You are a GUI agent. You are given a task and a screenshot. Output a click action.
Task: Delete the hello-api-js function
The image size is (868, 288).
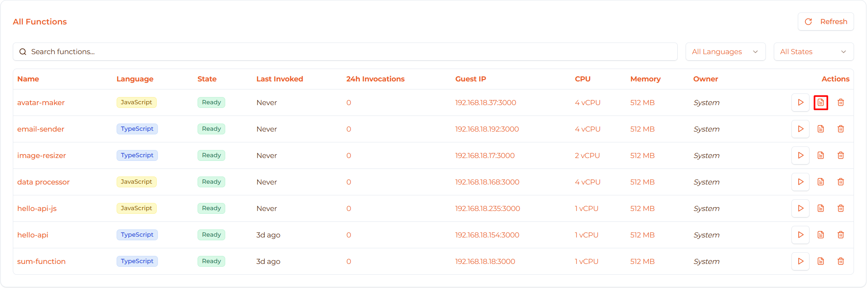pos(841,208)
